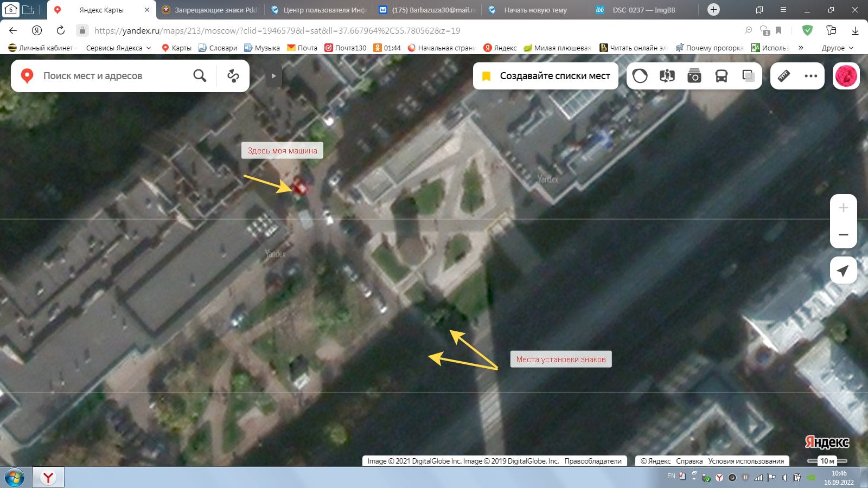Click Yandex Browser taskbar button

pos(48,478)
